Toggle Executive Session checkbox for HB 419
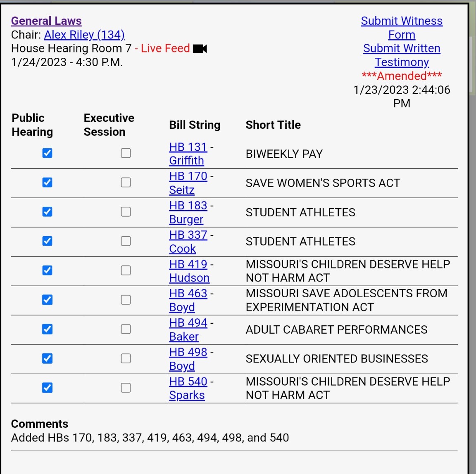 click(x=126, y=270)
